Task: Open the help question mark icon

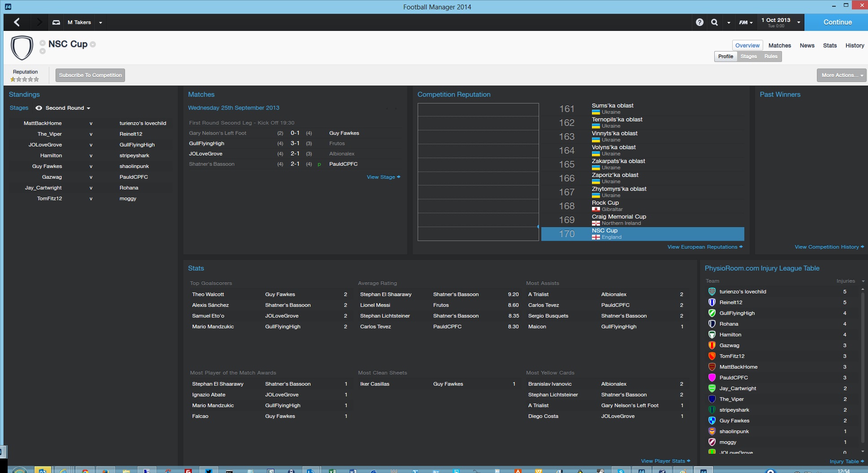Action: click(700, 22)
